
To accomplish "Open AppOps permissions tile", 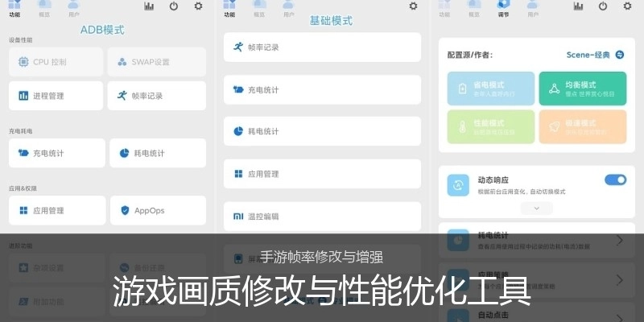I will point(156,211).
